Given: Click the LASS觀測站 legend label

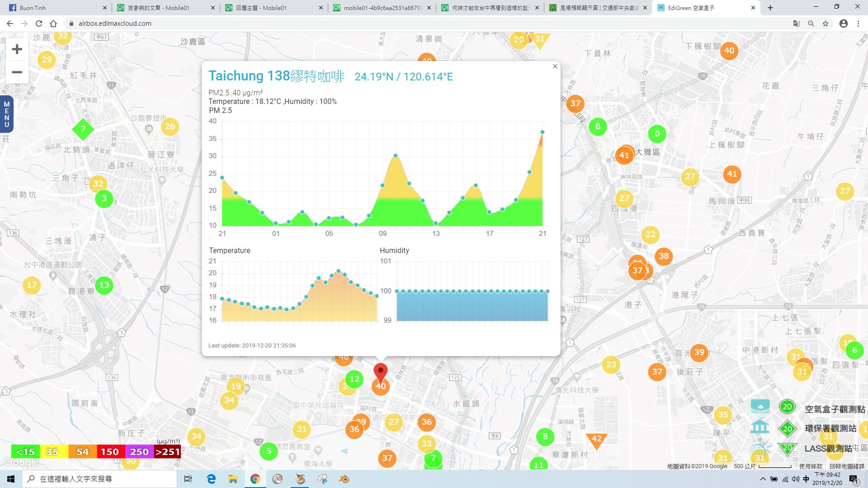Looking at the screenshot, I should coord(828,448).
